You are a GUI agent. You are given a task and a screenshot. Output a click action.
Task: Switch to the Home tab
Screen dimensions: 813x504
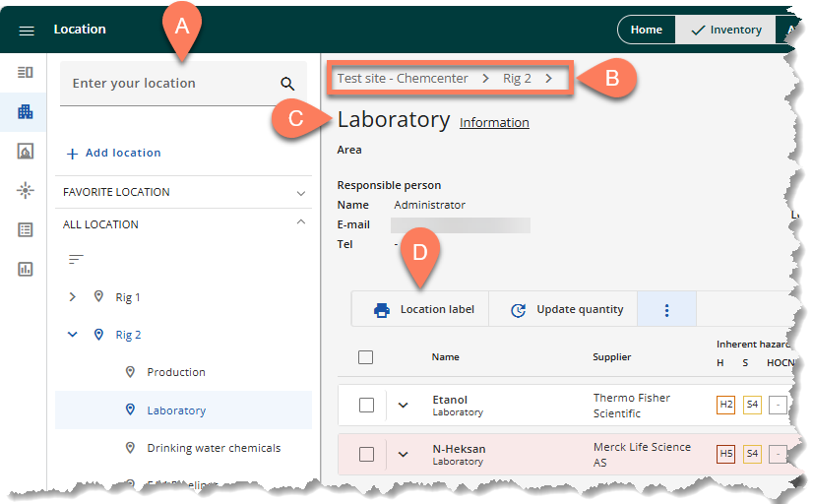tap(646, 30)
